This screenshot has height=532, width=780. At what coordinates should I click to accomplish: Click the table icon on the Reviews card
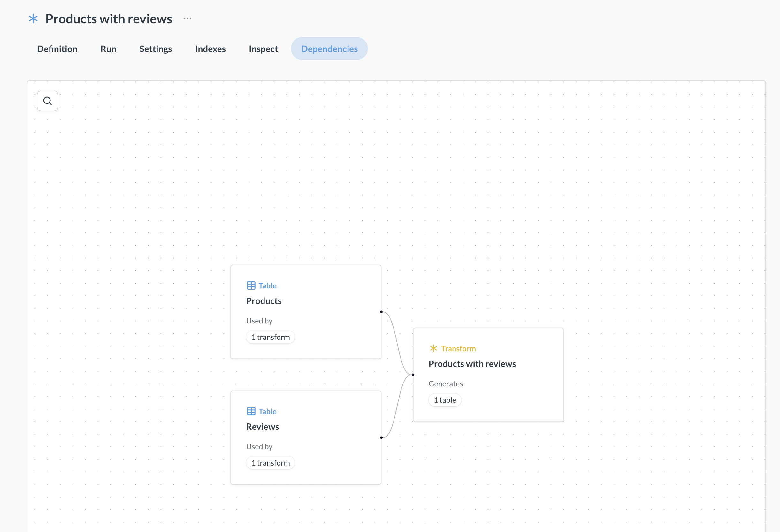point(251,412)
